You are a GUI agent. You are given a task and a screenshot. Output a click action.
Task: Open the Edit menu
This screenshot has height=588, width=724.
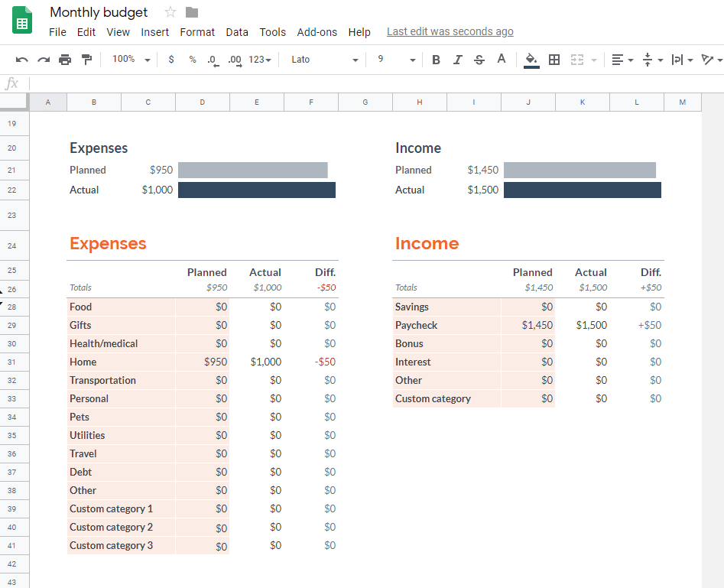click(x=86, y=32)
